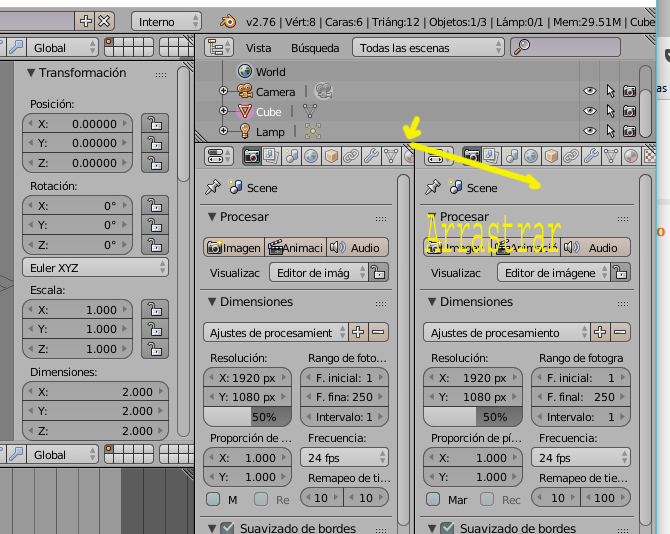Click 50% resolution slider in right editor
The height and width of the screenshot is (534, 670).
[473, 417]
